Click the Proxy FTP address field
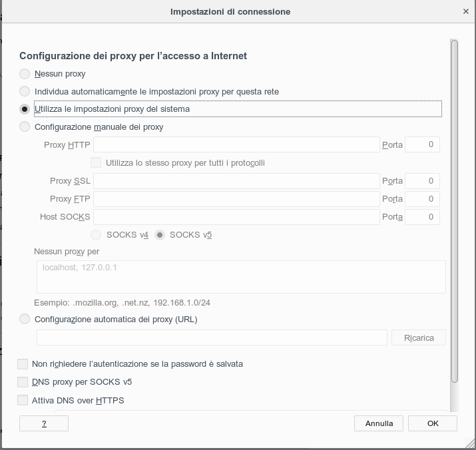This screenshot has width=476, height=450. pyautogui.click(x=236, y=199)
